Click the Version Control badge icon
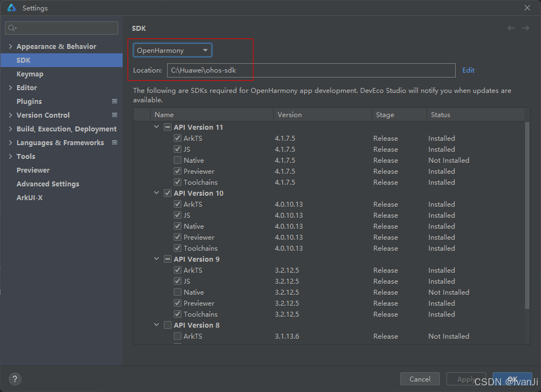Image resolution: width=541 pixels, height=392 pixels. [114, 115]
